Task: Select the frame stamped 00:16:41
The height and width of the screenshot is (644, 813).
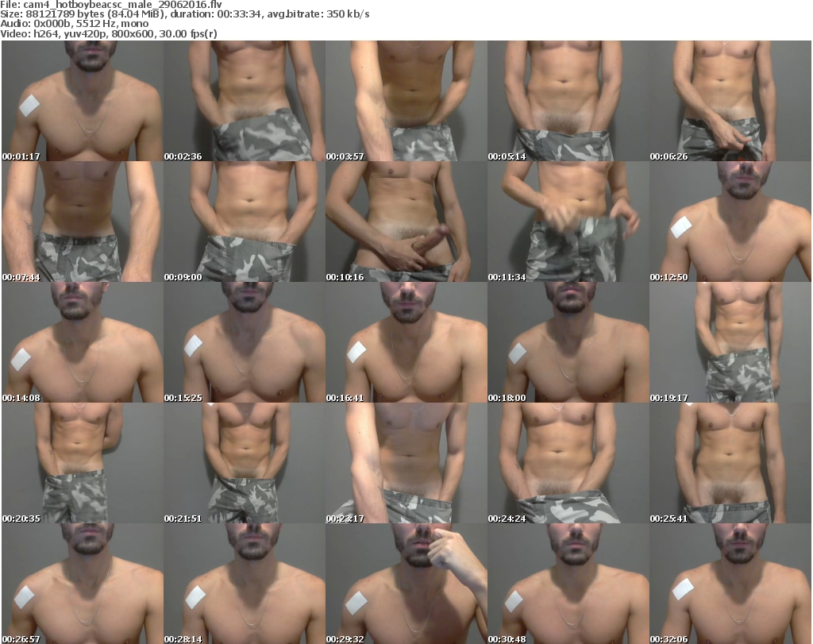Action: tap(406, 343)
